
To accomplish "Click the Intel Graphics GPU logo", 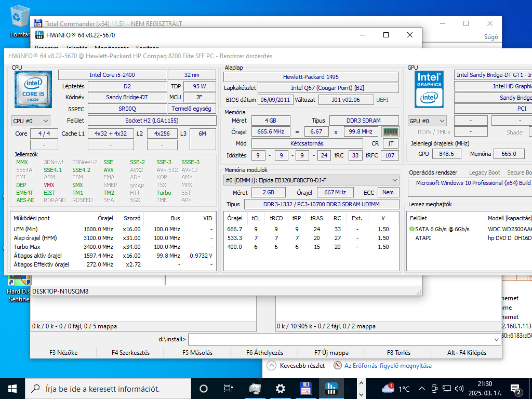I will coord(429,89).
